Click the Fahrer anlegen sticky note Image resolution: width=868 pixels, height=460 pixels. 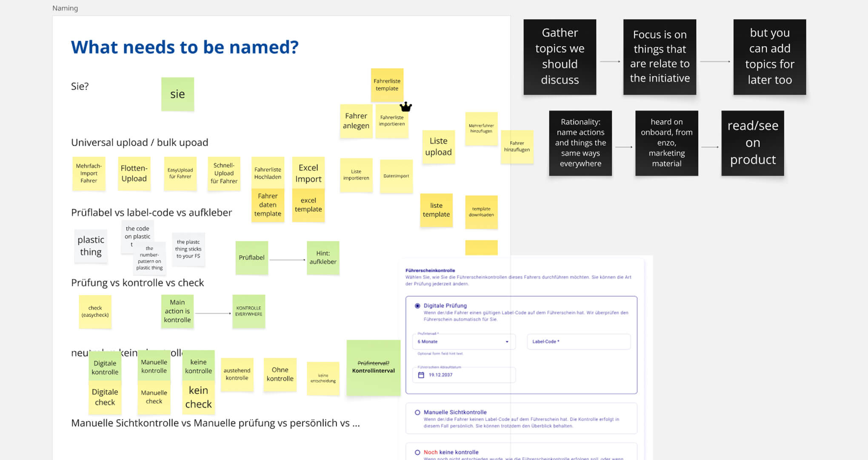click(x=356, y=121)
